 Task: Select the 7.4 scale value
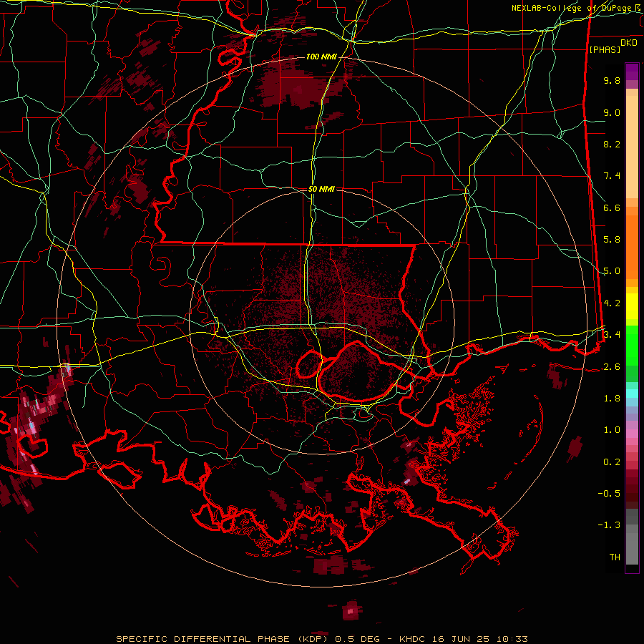tap(612, 176)
